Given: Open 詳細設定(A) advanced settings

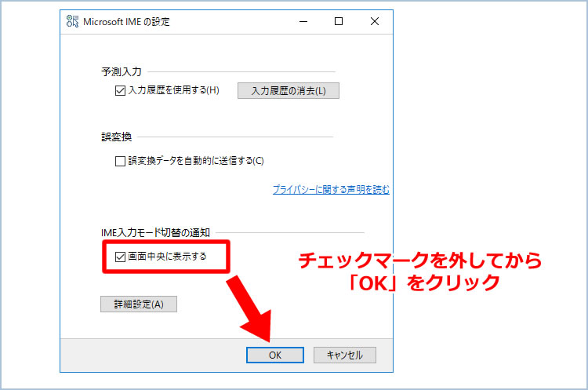Looking at the screenshot, I should coord(139,304).
